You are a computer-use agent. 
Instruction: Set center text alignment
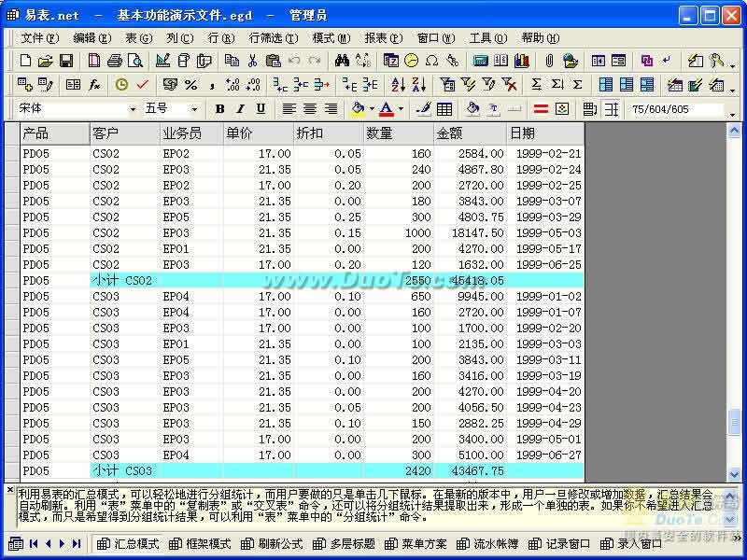tap(310, 109)
